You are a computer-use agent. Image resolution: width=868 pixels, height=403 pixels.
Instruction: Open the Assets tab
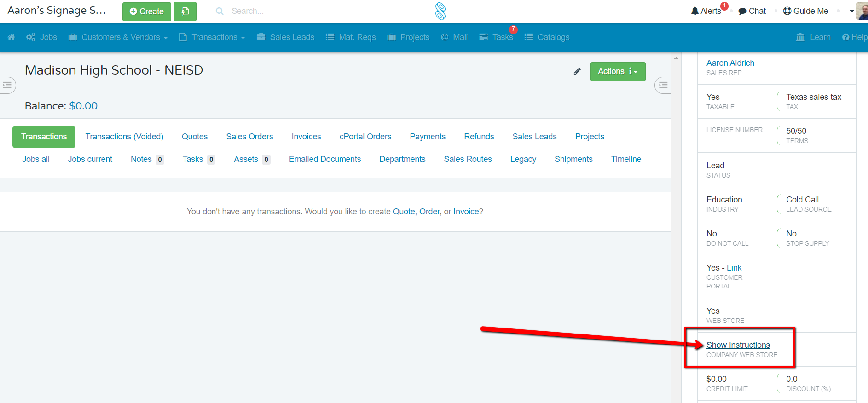click(x=252, y=159)
